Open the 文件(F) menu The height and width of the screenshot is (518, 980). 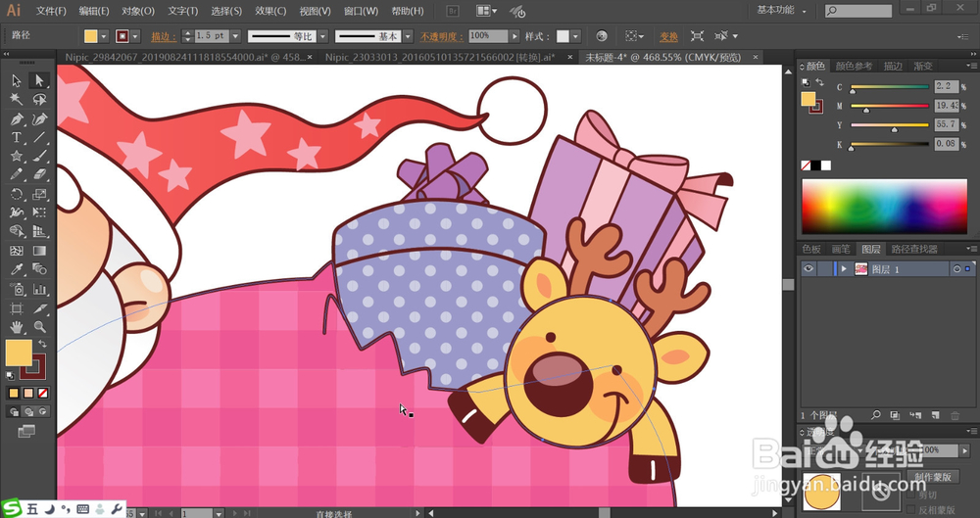51,11
